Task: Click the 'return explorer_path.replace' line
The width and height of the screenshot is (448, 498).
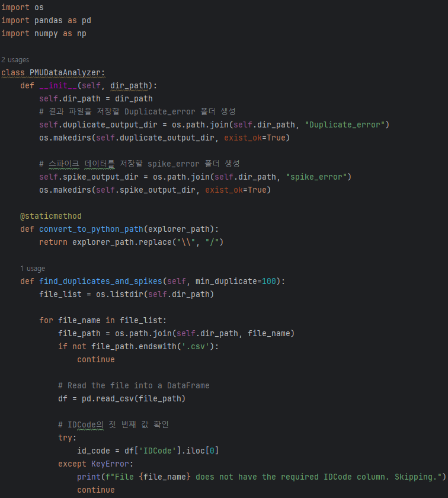Action: tap(131, 242)
